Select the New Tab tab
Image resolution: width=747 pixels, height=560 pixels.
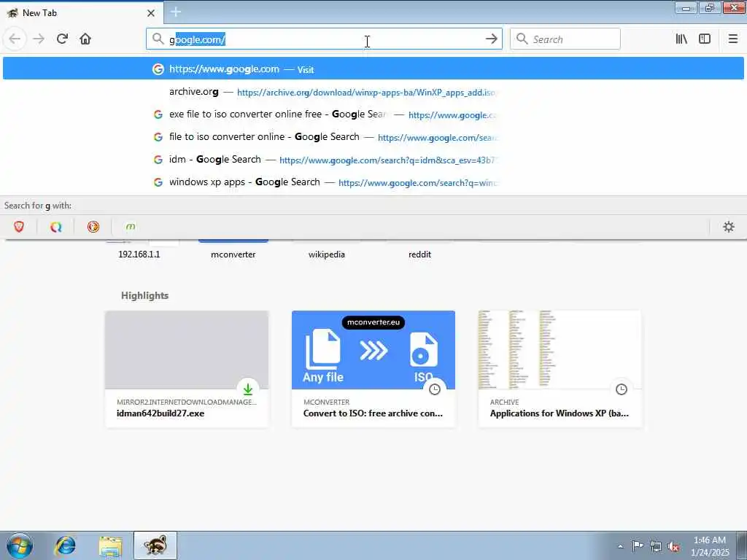click(x=82, y=13)
